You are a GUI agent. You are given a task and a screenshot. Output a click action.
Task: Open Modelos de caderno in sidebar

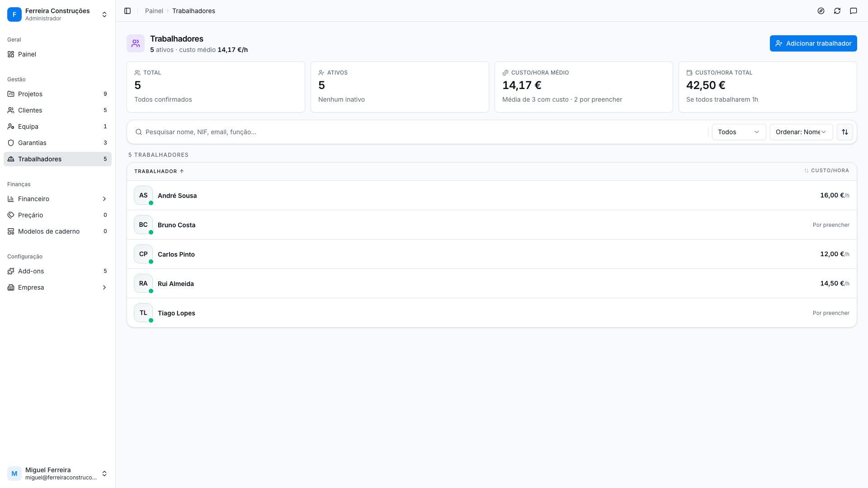click(57, 231)
